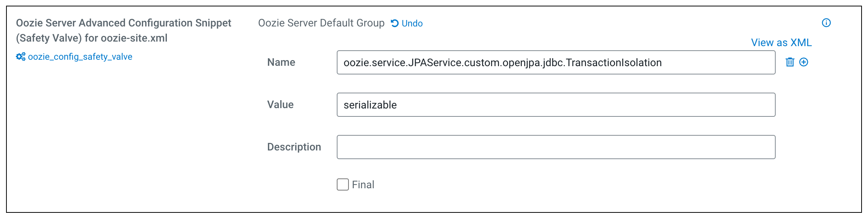The height and width of the screenshot is (220, 868).
Task: Click the info icon for this setting
Action: (x=826, y=23)
